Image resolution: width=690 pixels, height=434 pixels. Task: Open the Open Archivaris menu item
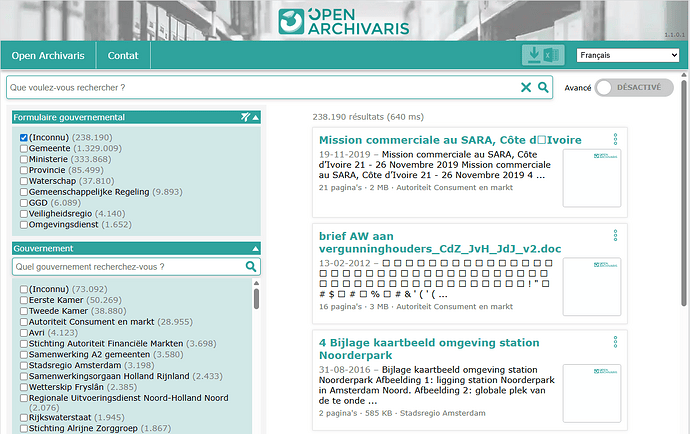click(48, 56)
